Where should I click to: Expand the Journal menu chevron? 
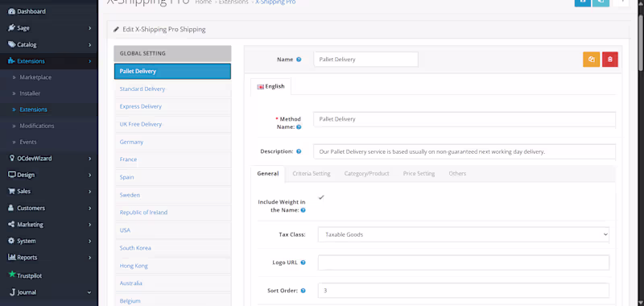[x=89, y=292]
